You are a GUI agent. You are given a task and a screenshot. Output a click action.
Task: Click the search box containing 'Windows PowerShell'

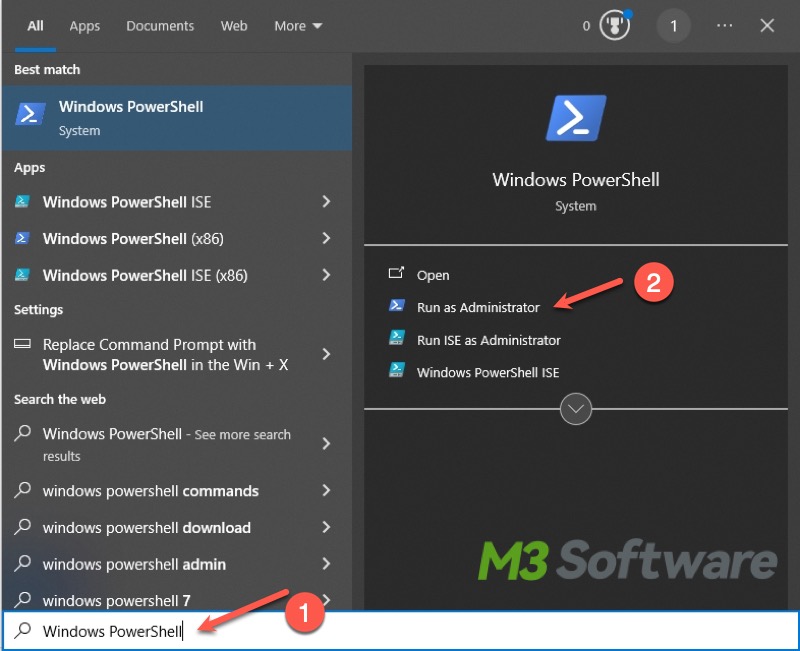(401, 631)
